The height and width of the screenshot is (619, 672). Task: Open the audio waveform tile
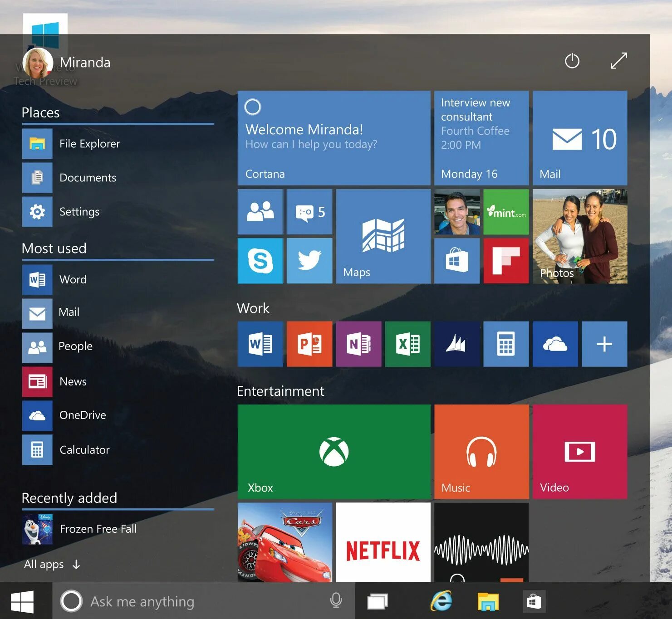tap(481, 542)
